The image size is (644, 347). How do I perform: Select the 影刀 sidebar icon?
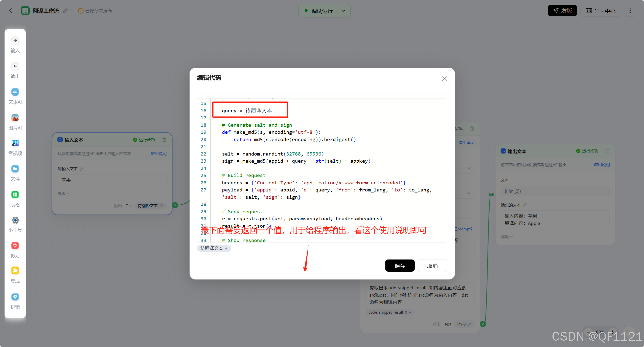point(15,246)
